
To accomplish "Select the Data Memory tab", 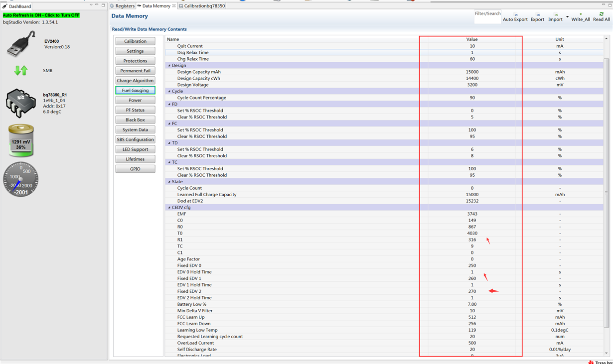I will point(156,6).
